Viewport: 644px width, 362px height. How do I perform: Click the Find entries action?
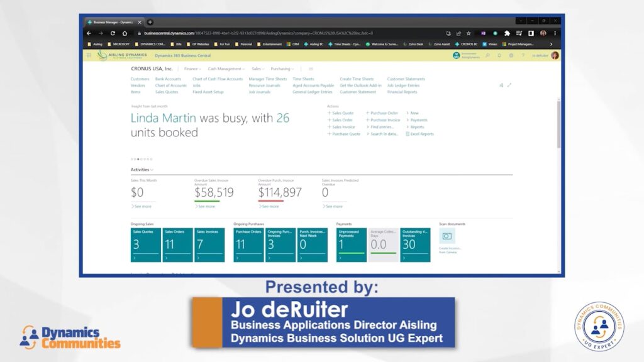tap(379, 127)
